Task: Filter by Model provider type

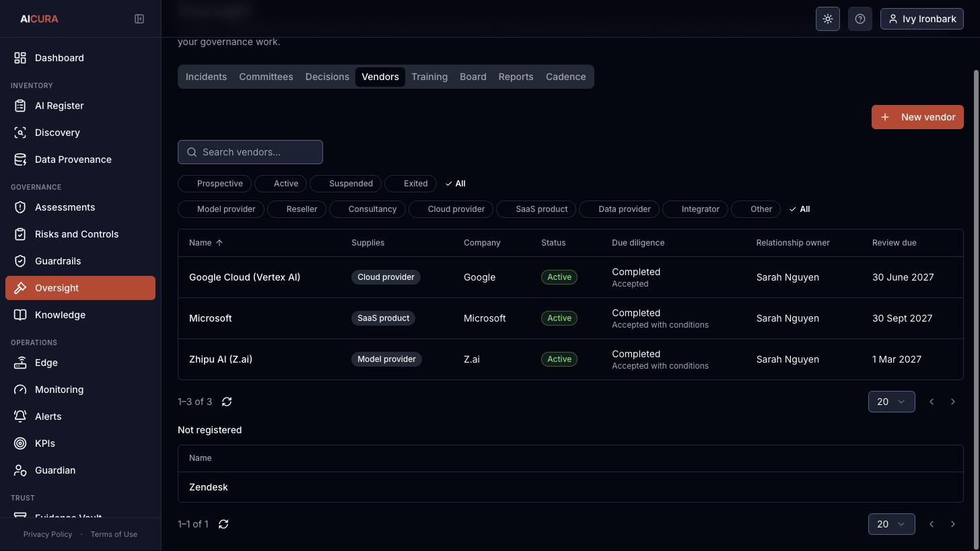Action: point(221,209)
